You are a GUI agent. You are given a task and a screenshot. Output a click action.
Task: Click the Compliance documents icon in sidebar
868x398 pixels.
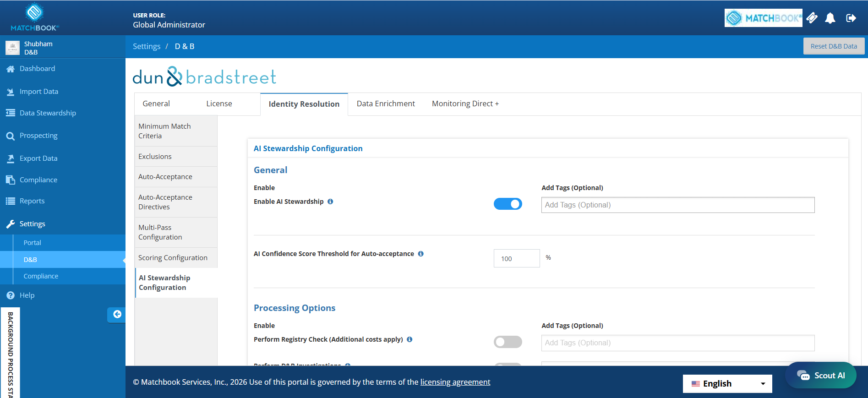coord(10,180)
